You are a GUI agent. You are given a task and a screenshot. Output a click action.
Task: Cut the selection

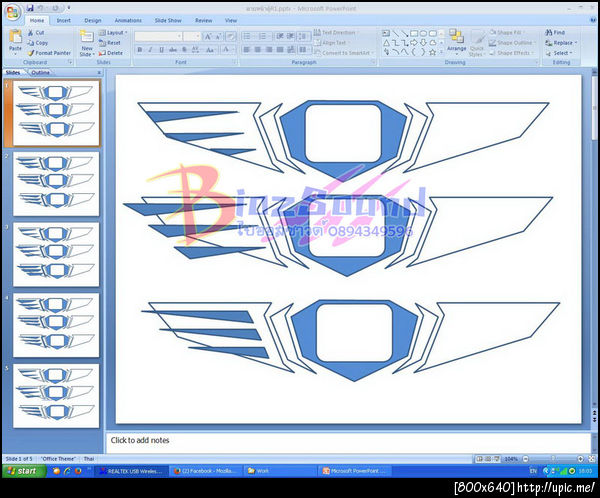pos(36,33)
